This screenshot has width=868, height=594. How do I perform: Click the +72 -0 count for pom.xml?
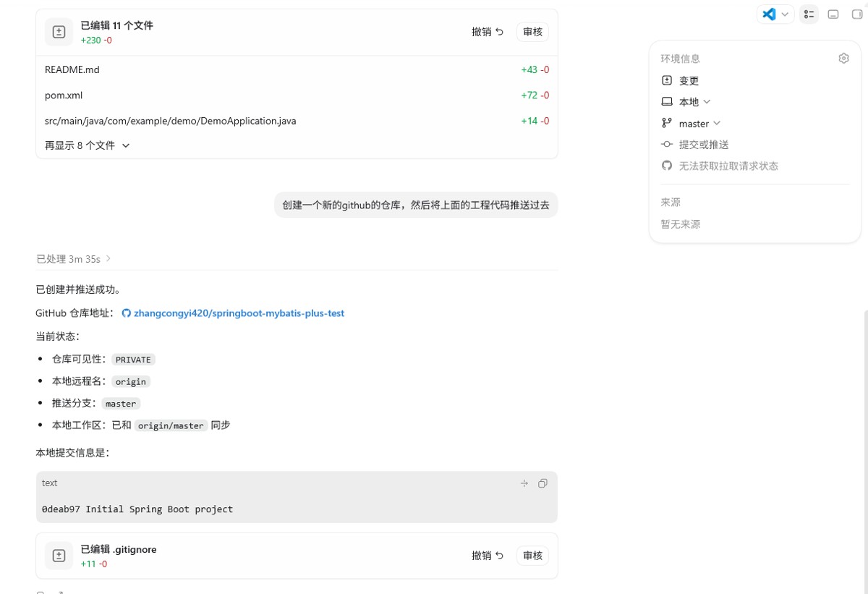535,96
